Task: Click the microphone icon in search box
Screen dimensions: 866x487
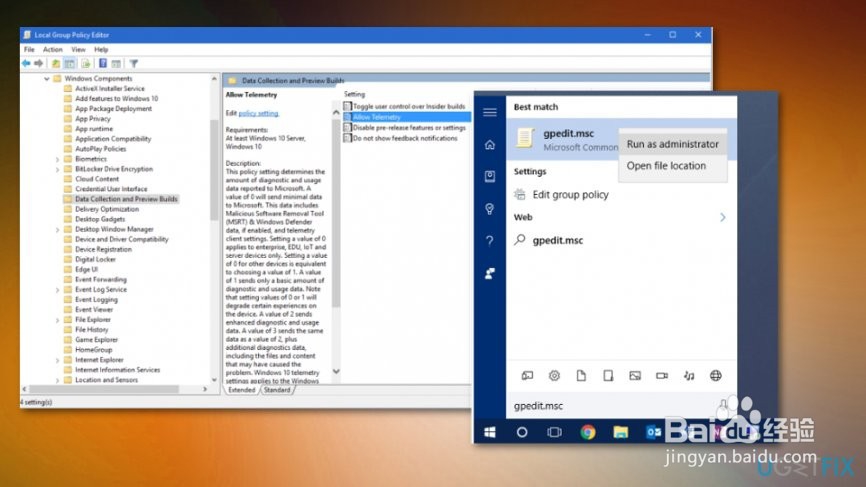Action: pos(724,406)
